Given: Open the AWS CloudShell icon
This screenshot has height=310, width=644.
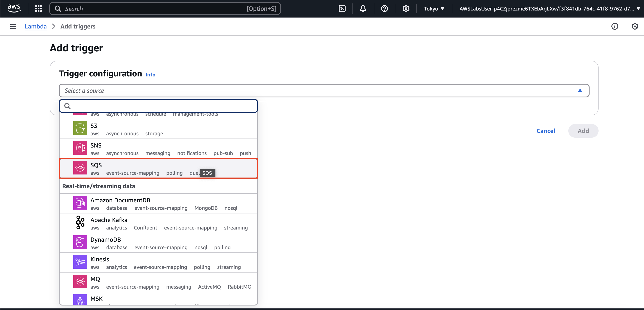Looking at the screenshot, I should click(x=342, y=9).
